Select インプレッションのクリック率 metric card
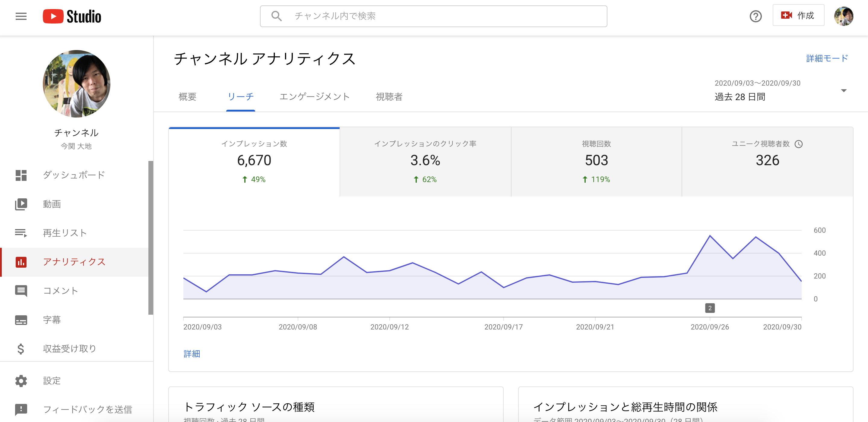The width and height of the screenshot is (868, 422). pyautogui.click(x=425, y=162)
